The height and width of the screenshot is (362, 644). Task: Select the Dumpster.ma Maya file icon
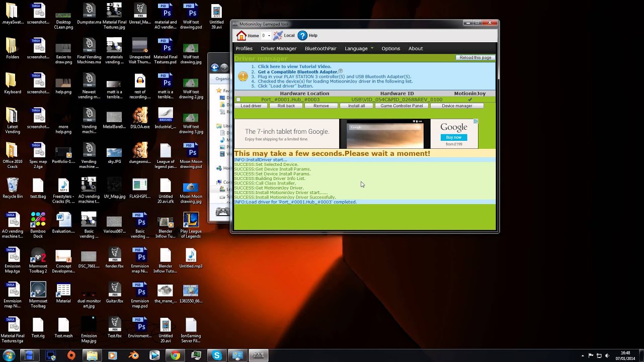point(89,14)
